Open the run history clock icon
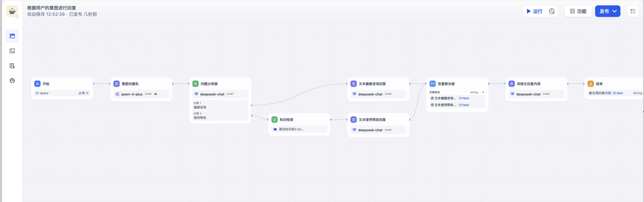 (x=552, y=11)
